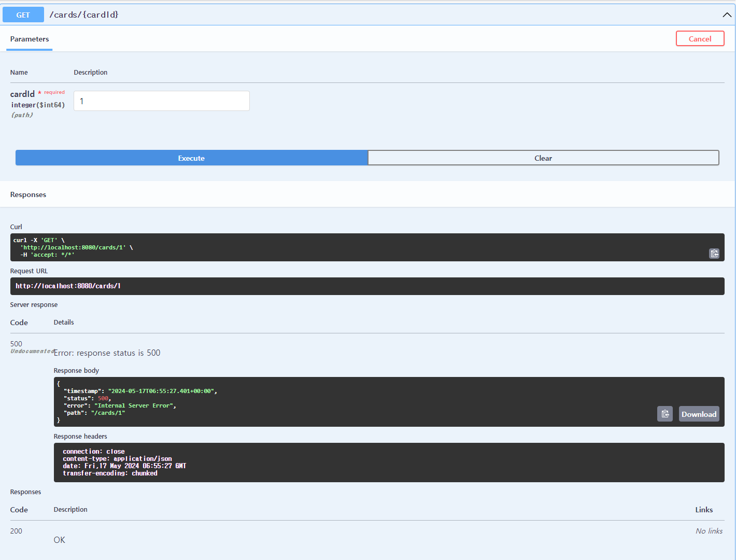This screenshot has height=560, width=736.
Task: Click the Response headers label
Action: click(x=80, y=437)
